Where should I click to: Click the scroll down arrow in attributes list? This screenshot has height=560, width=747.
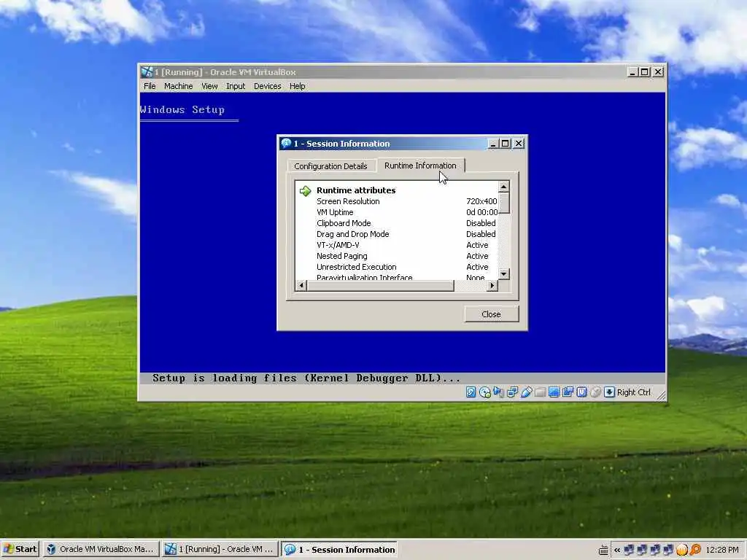tap(503, 274)
